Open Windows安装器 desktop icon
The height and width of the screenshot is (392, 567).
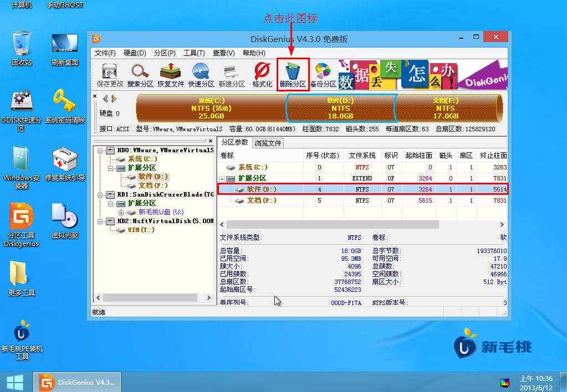[21, 168]
